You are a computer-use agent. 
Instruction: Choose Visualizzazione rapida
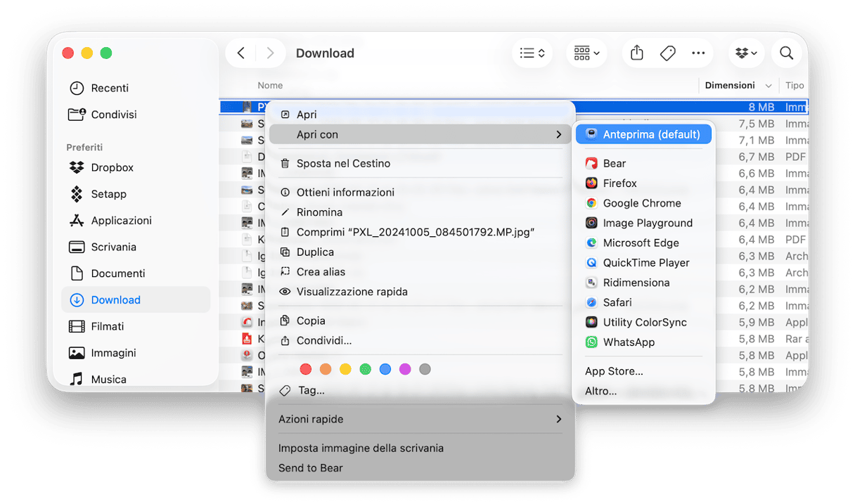click(x=420, y=292)
